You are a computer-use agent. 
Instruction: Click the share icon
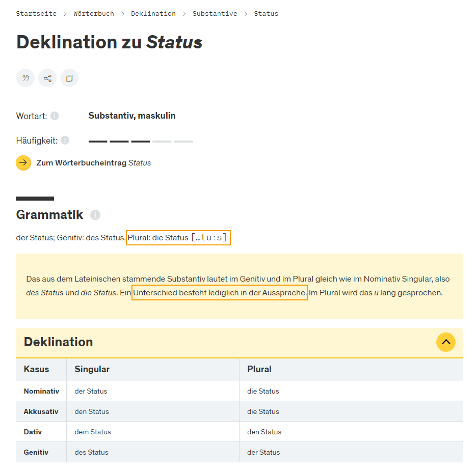47,78
